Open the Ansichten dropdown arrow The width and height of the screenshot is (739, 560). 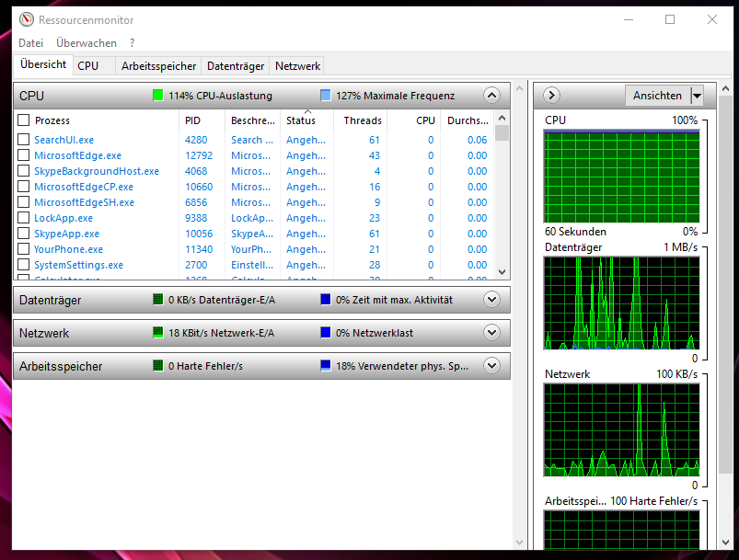coord(697,96)
